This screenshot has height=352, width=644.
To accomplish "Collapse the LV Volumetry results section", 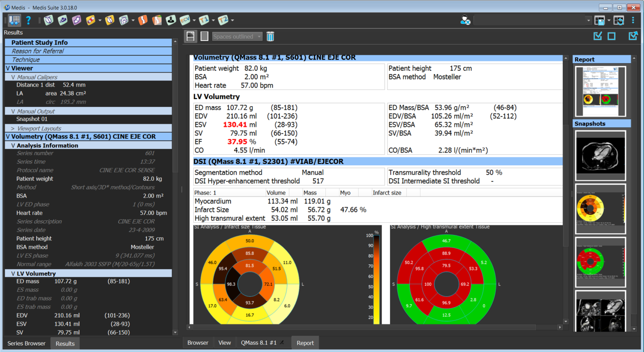I will [x=13, y=274].
